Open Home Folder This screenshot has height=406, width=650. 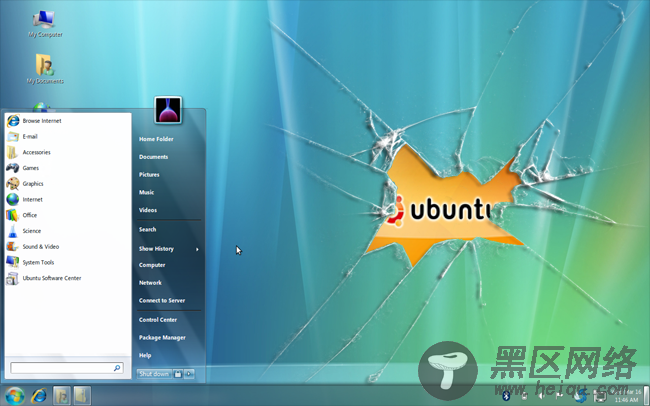[156, 139]
